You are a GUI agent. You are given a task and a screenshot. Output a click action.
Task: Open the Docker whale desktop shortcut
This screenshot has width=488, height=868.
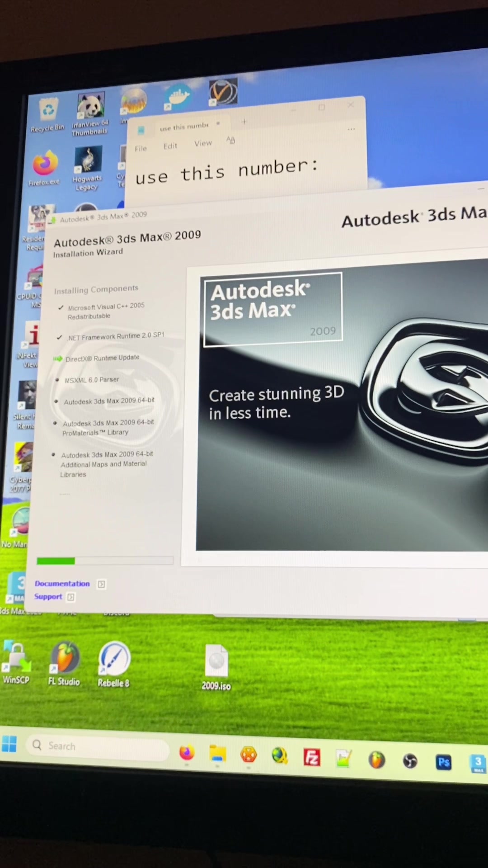click(178, 97)
